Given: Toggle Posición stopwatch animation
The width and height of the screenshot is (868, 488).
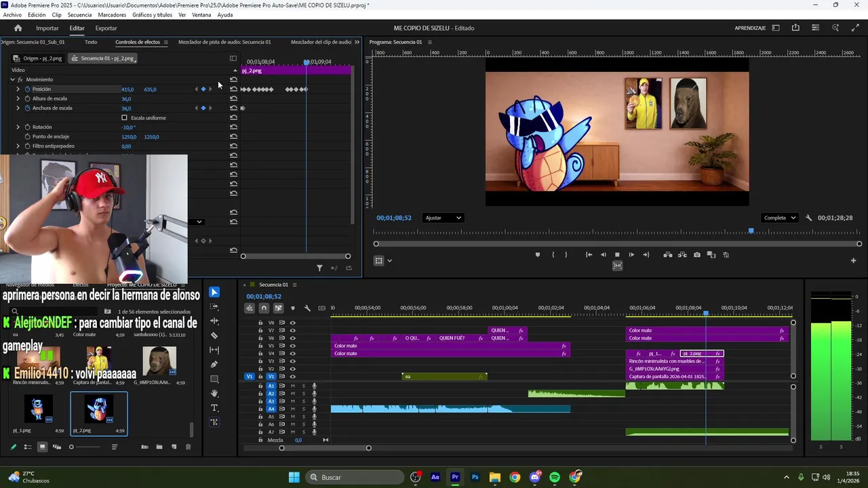Looking at the screenshot, I should click(27, 89).
